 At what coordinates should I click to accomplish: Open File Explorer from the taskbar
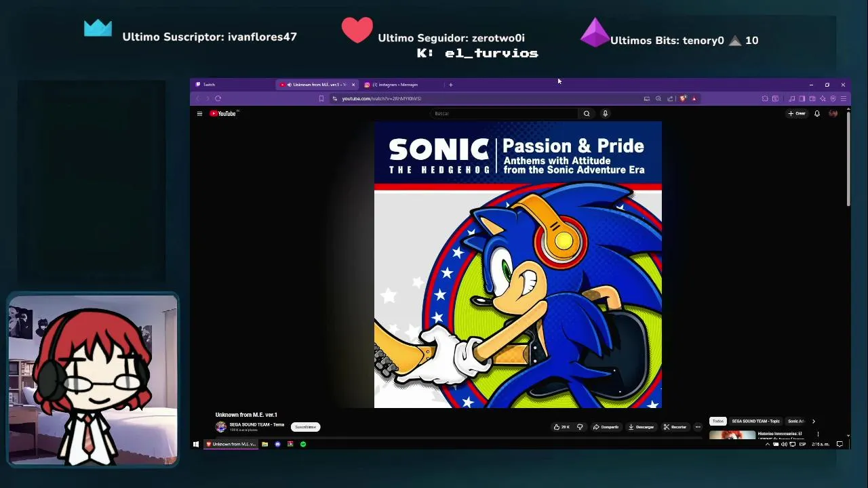[x=264, y=445]
